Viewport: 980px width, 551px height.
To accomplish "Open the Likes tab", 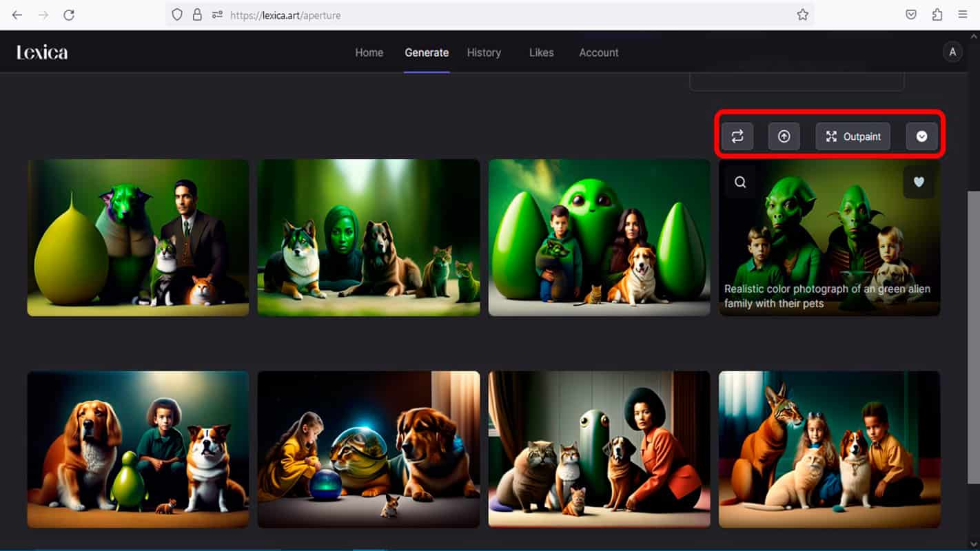I will [x=541, y=52].
